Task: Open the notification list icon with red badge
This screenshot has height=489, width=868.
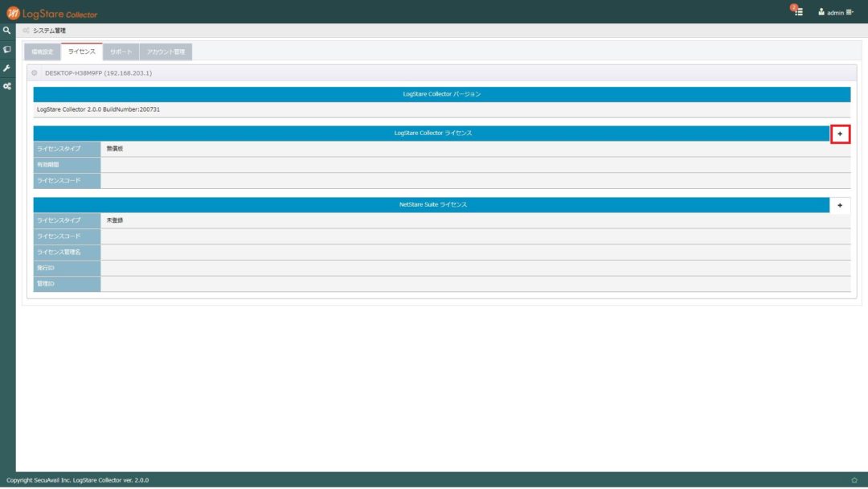Action: tap(797, 11)
